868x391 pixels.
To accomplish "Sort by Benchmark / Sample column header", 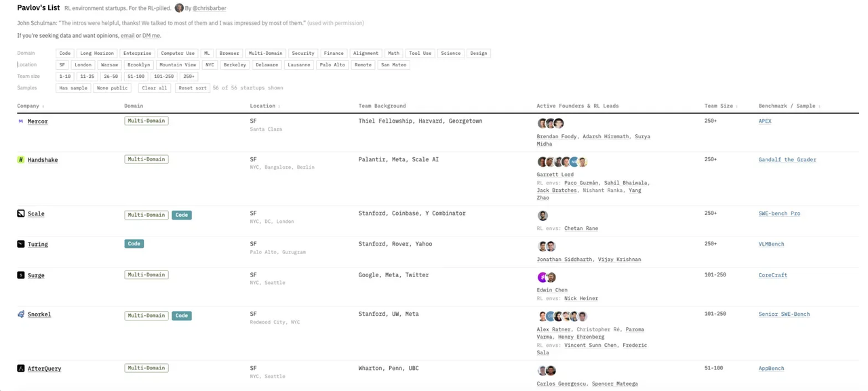I will 789,106.
